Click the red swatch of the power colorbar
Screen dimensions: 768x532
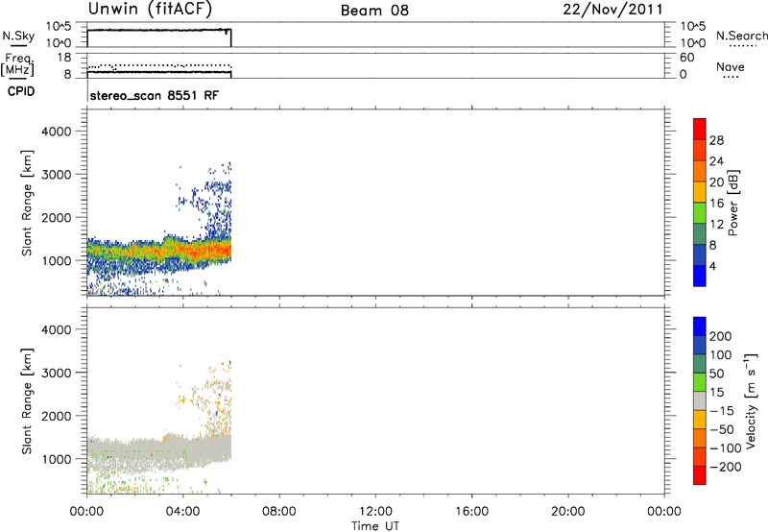(700, 129)
